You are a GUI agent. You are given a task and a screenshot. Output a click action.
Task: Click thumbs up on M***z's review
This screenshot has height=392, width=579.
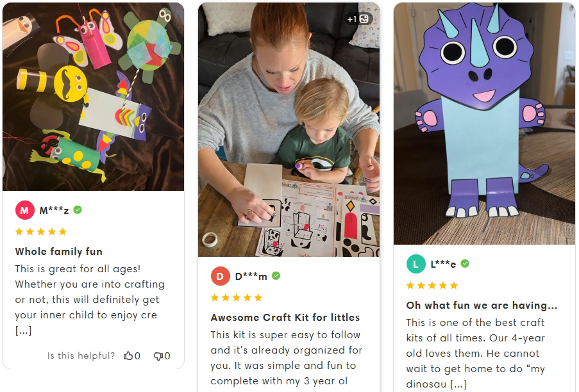(x=128, y=355)
